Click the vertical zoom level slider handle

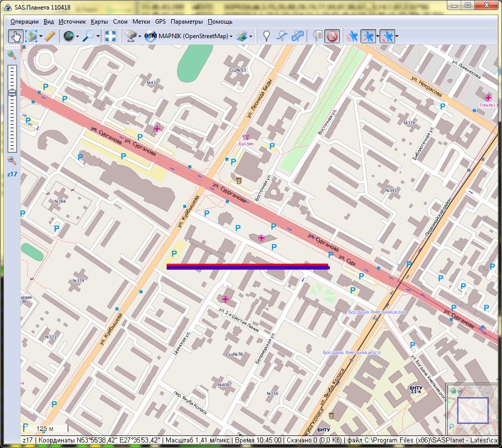12,93
